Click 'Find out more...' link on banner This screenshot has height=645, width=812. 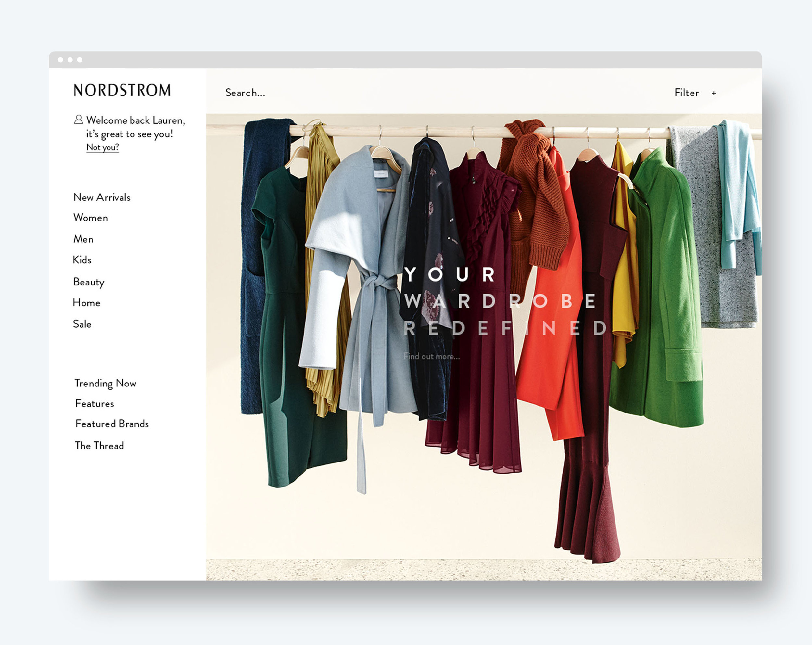(x=432, y=356)
